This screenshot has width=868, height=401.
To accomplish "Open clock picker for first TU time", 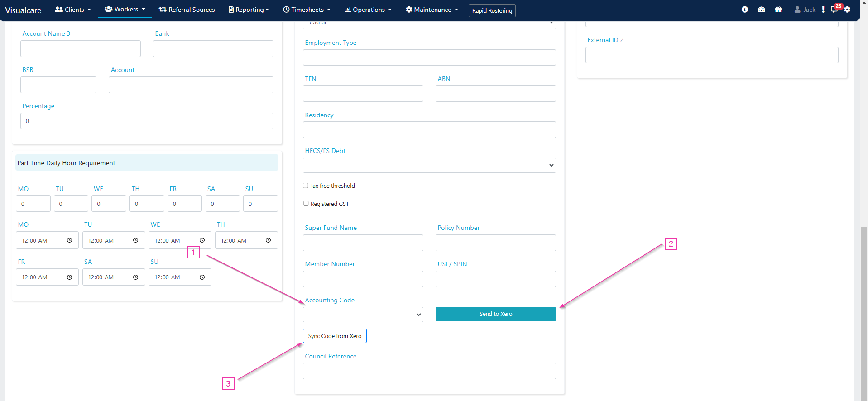I will [x=135, y=240].
